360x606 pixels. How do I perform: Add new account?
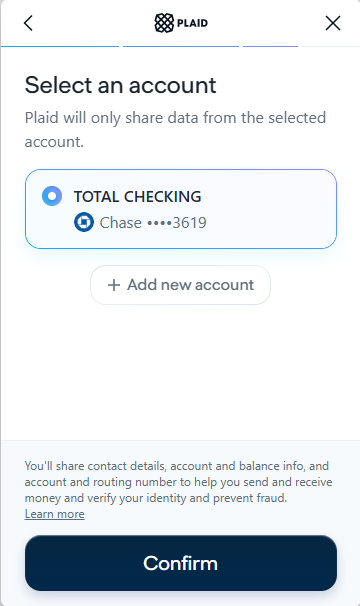180,285
